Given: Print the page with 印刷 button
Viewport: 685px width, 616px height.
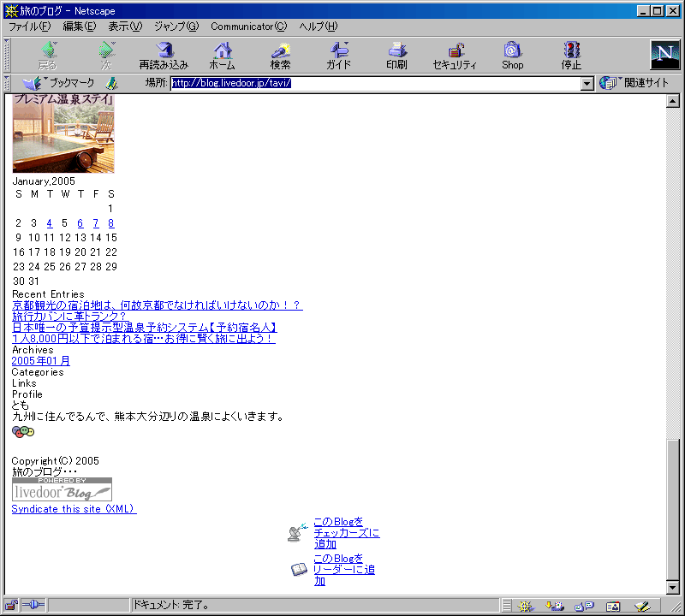Looking at the screenshot, I should 396,56.
